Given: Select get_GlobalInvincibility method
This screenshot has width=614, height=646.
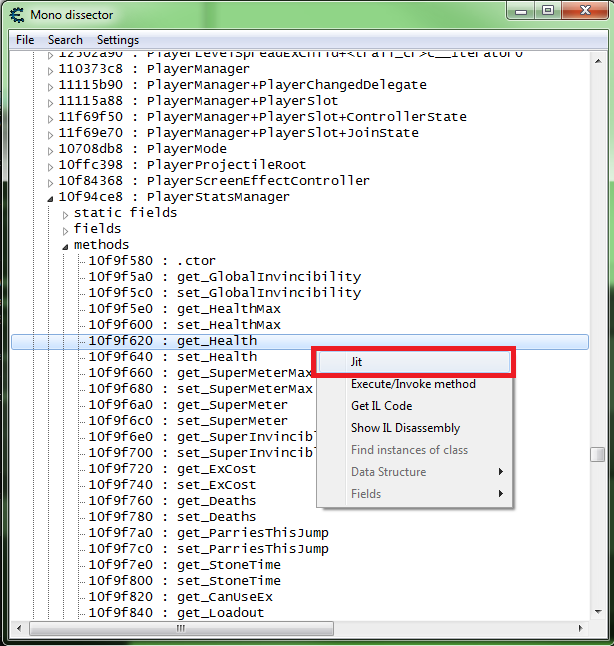Looking at the screenshot, I should [225, 277].
